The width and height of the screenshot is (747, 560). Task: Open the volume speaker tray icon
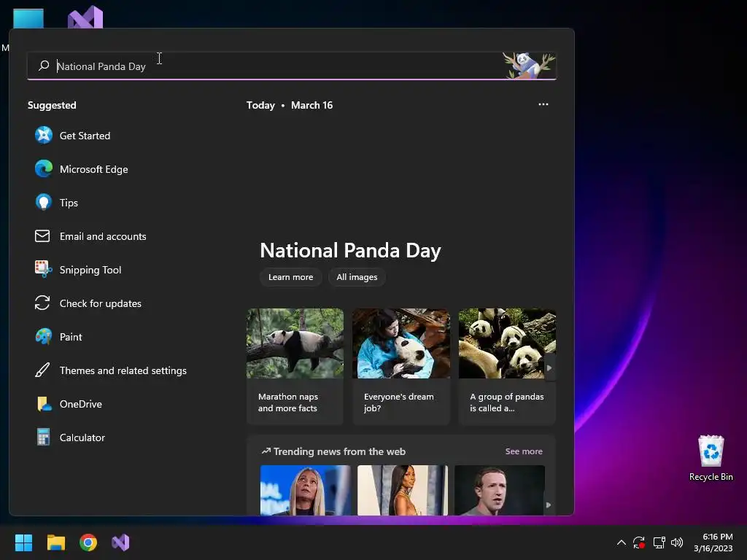pyautogui.click(x=677, y=542)
